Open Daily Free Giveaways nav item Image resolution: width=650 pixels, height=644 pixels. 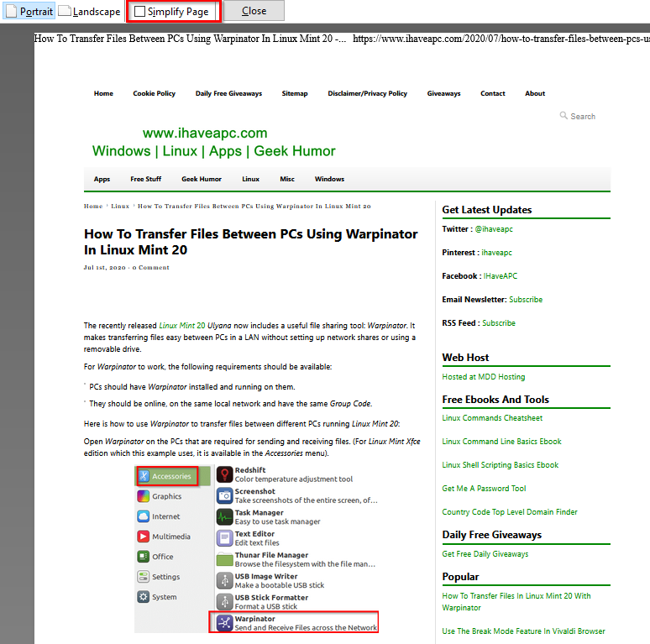(228, 94)
